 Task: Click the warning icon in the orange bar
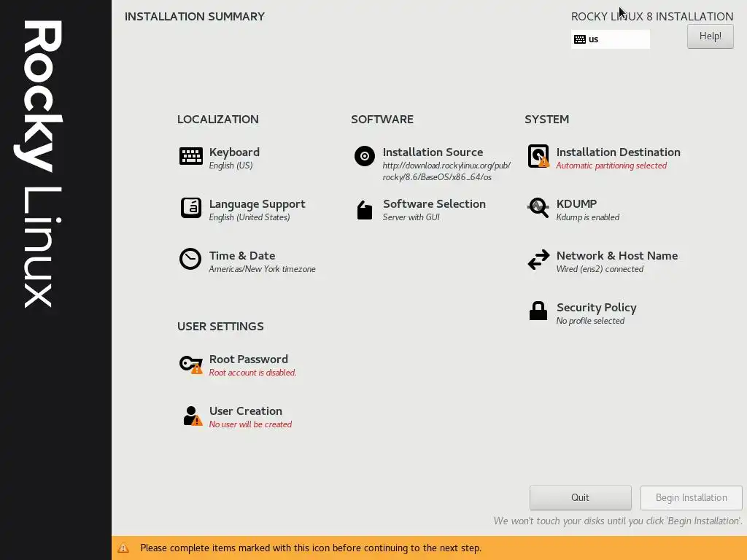(123, 548)
